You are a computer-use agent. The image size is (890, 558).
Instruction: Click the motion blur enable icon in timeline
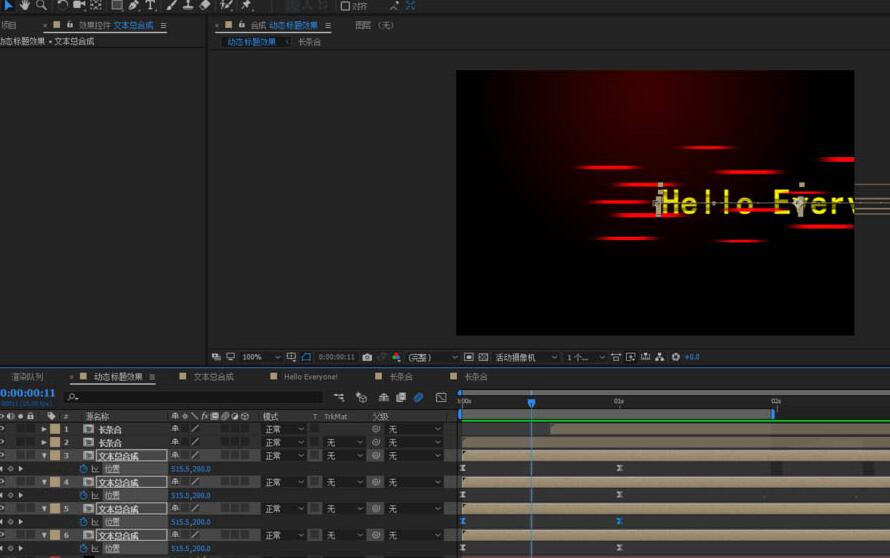(x=418, y=397)
